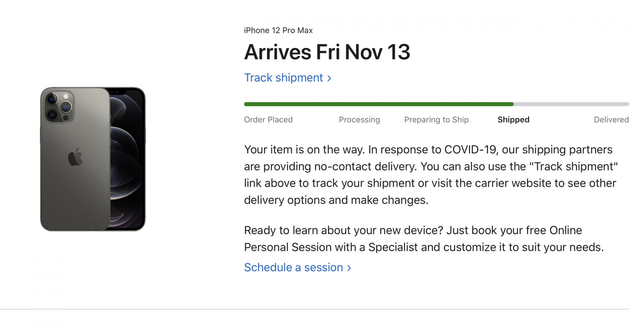Click the iPhone 12 Pro Max product image

point(93,159)
